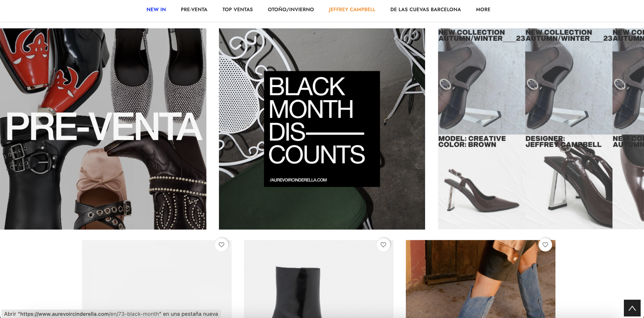Add the first product to the wishlist with its heart icon
This screenshot has height=318, width=644.
pyautogui.click(x=221, y=245)
